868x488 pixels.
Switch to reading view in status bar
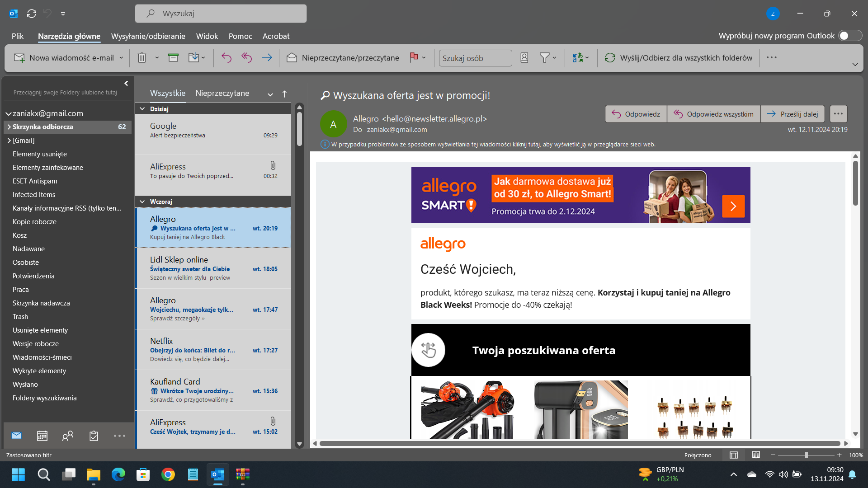pyautogui.click(x=756, y=455)
